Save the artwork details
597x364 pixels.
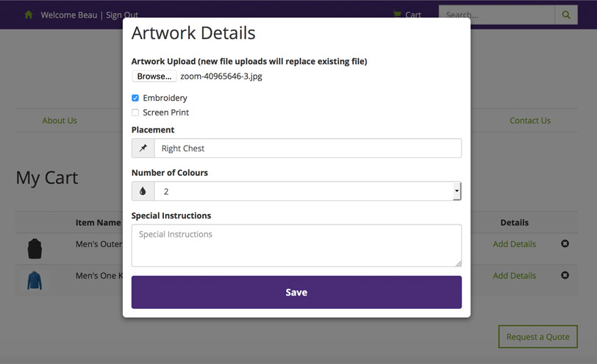click(x=296, y=292)
